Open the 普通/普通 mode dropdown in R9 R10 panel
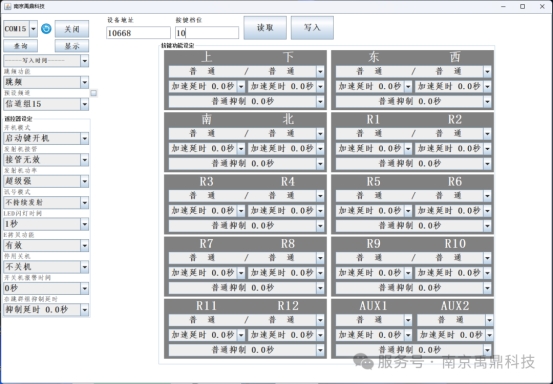553x384 pixels. click(413, 258)
